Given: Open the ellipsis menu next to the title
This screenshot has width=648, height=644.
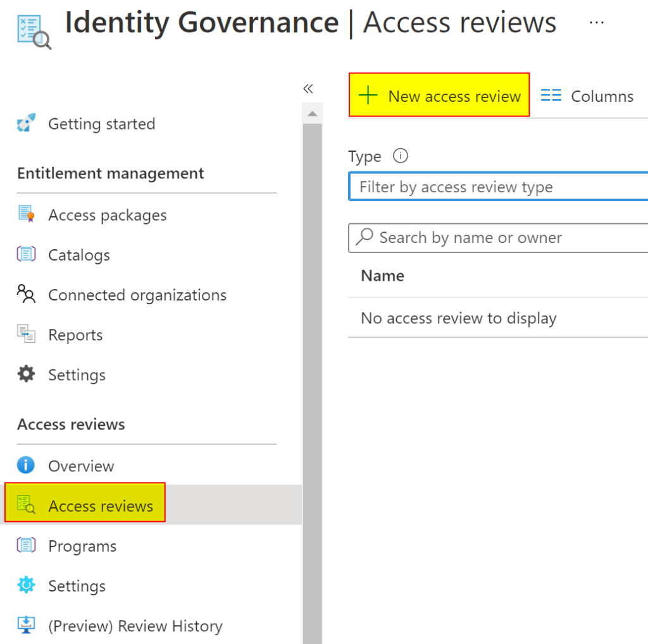Looking at the screenshot, I should [597, 22].
